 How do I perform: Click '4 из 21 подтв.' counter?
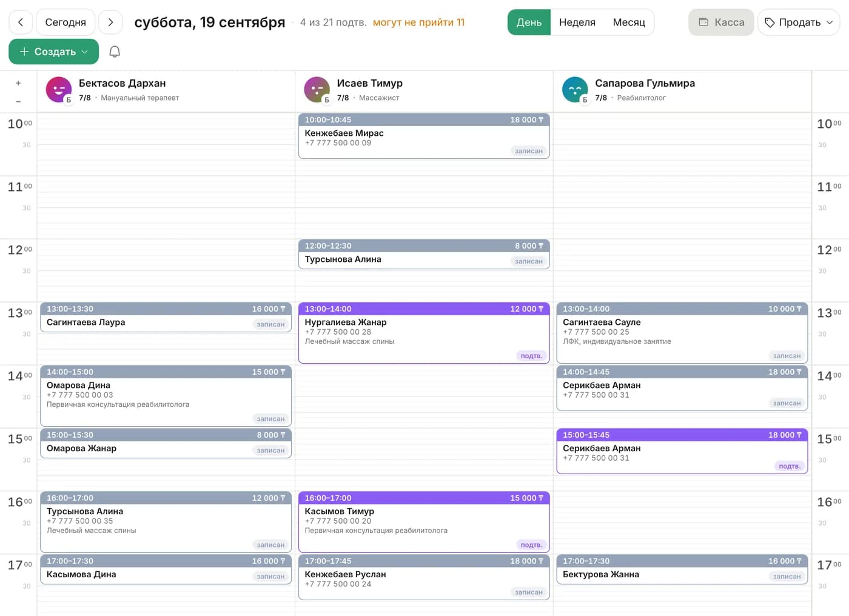click(333, 22)
